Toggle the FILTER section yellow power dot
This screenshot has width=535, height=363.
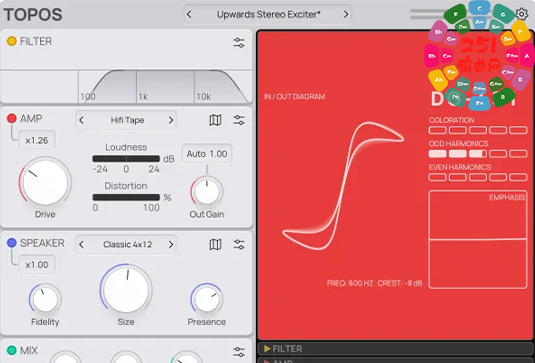coord(12,41)
